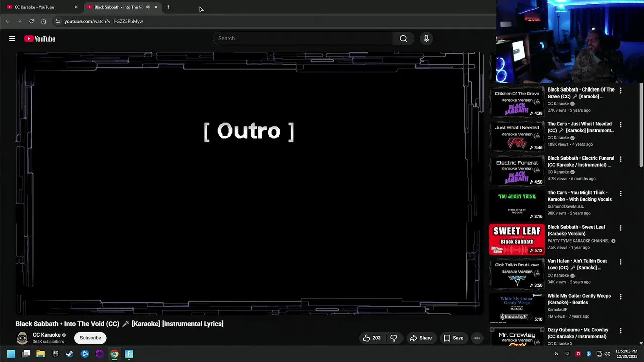This screenshot has width=644, height=362.
Task: Open options for While My Guitar Gently Weeps
Action: coord(620,297)
